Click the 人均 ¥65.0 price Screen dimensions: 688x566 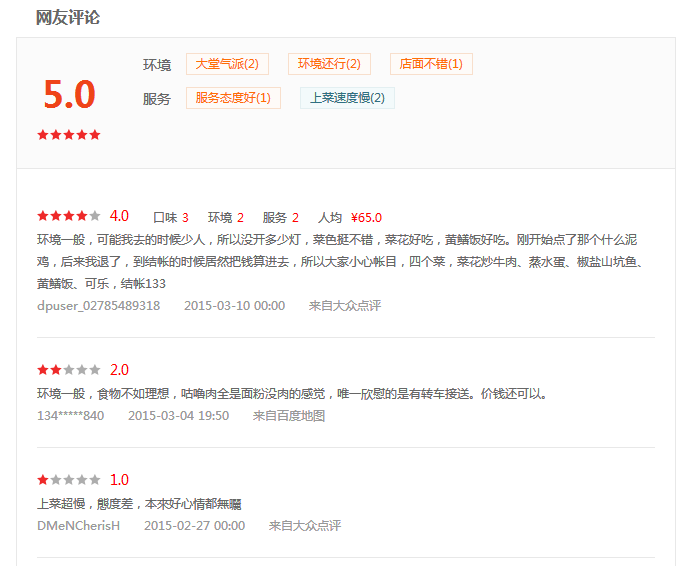coord(350,218)
